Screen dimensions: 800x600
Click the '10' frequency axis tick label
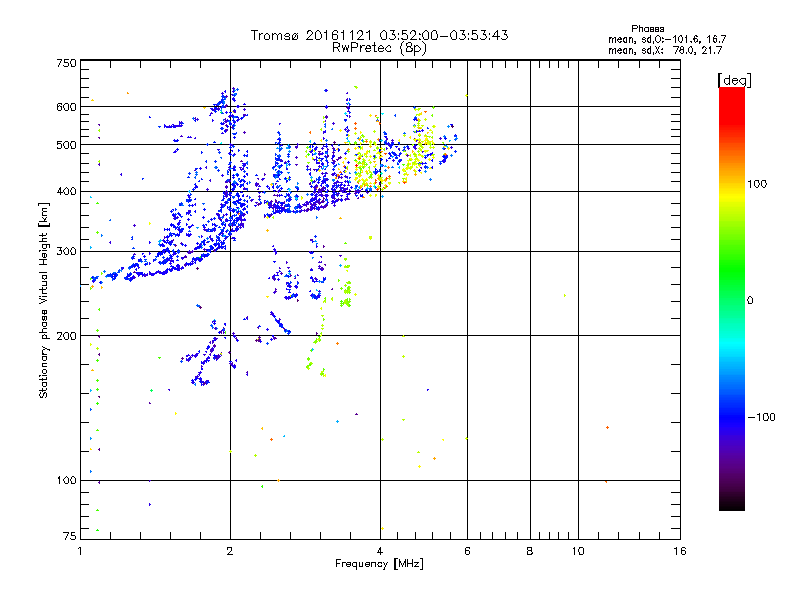coord(578,551)
